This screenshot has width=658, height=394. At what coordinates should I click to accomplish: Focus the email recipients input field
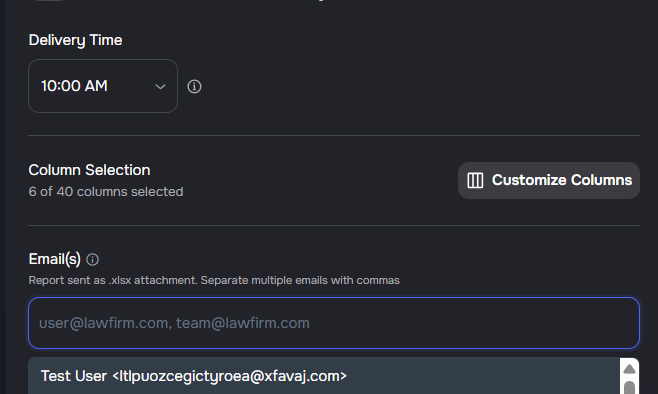click(334, 323)
